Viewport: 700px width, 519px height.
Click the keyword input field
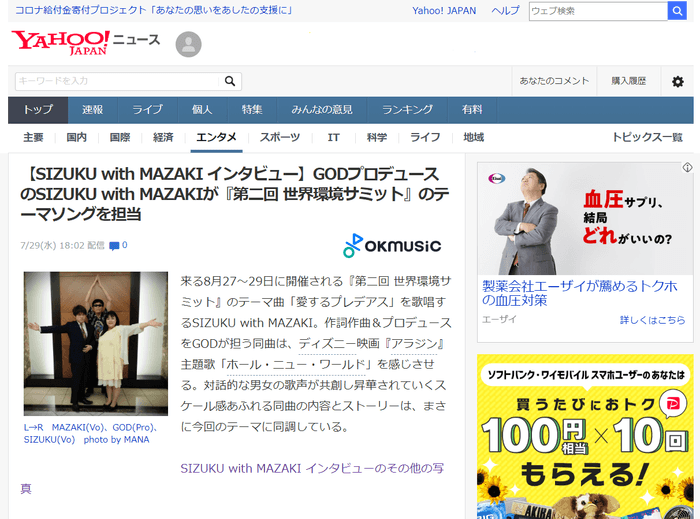[x=118, y=81]
